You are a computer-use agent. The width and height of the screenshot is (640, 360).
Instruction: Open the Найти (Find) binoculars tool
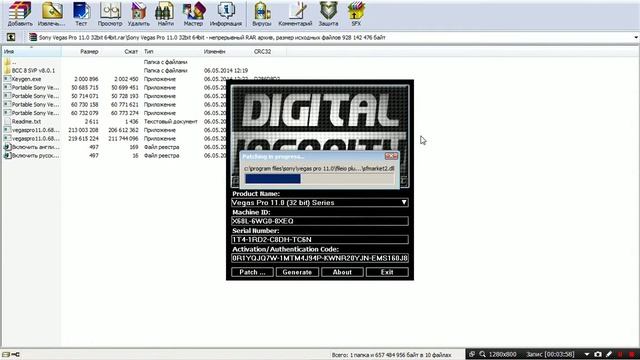point(165,14)
